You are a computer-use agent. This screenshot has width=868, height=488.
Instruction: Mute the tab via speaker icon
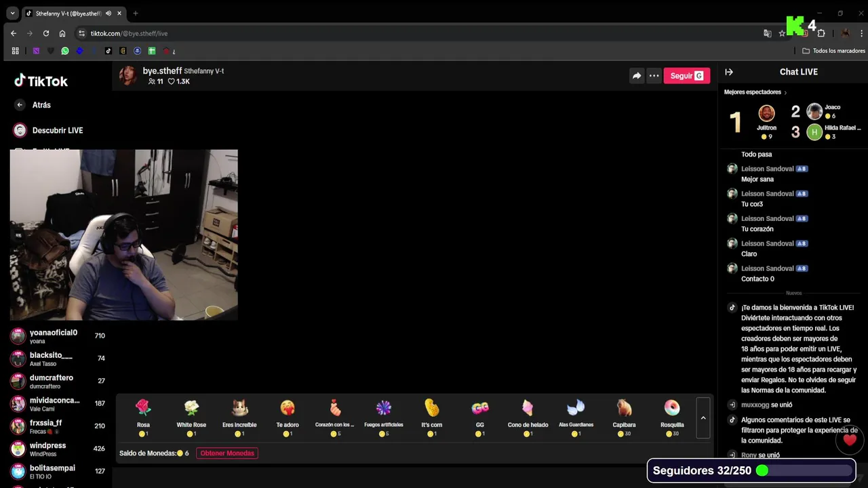pyautogui.click(x=108, y=13)
